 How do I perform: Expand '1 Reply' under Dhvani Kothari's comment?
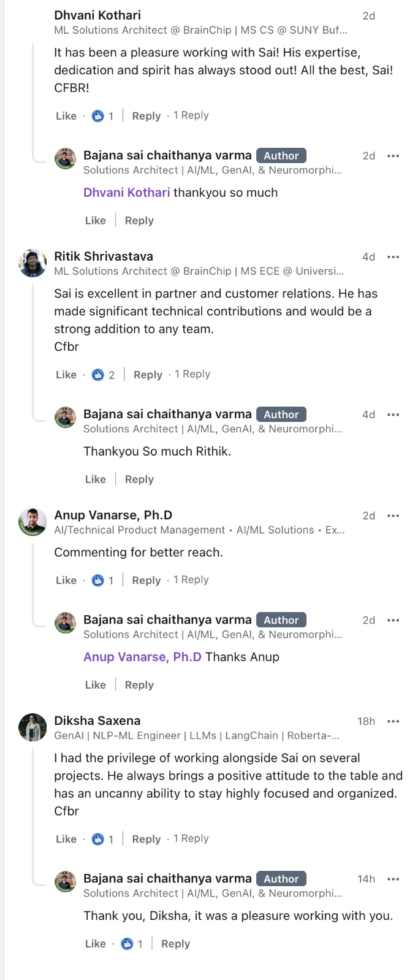(191, 115)
